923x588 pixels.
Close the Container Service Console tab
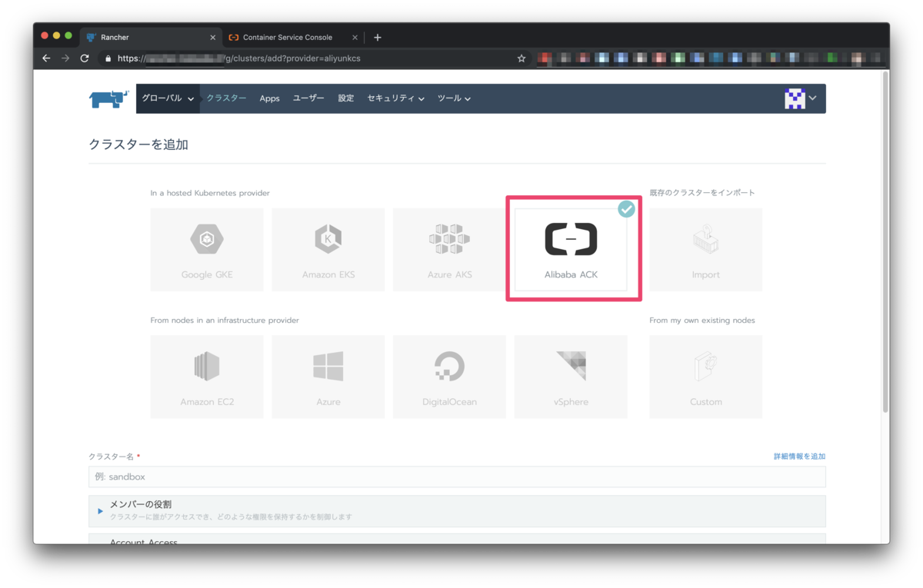pyautogui.click(x=355, y=37)
